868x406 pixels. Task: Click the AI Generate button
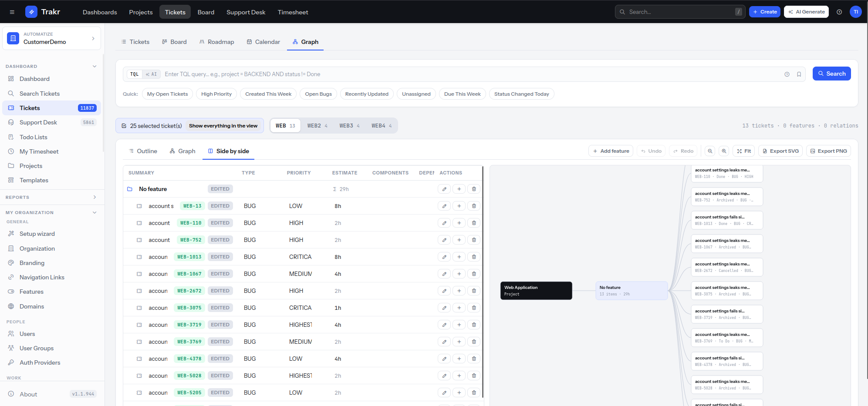pos(806,12)
